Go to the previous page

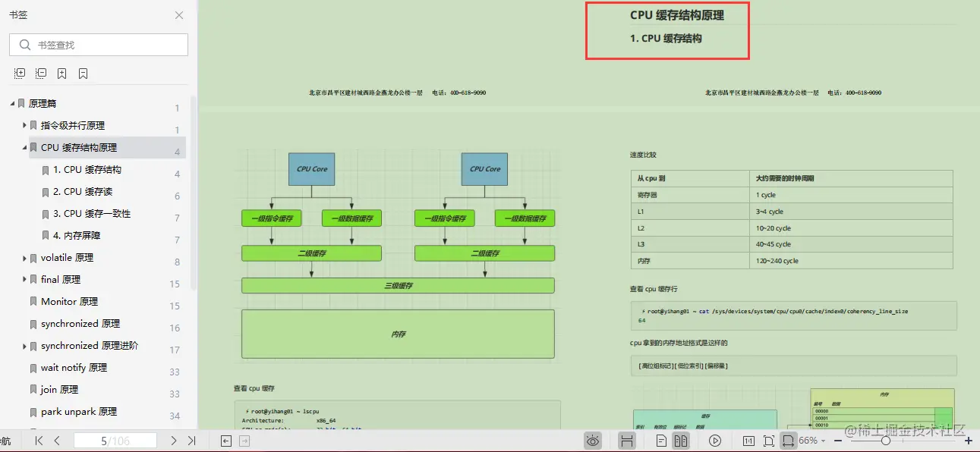(x=57, y=441)
